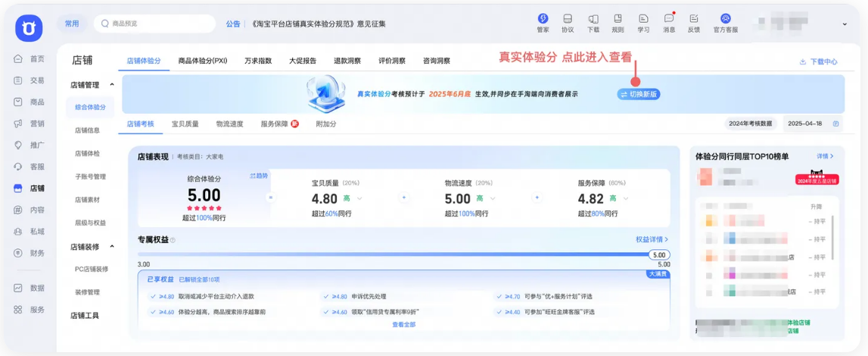
Task: Switch to 物流速度 sub-tab
Action: click(230, 124)
